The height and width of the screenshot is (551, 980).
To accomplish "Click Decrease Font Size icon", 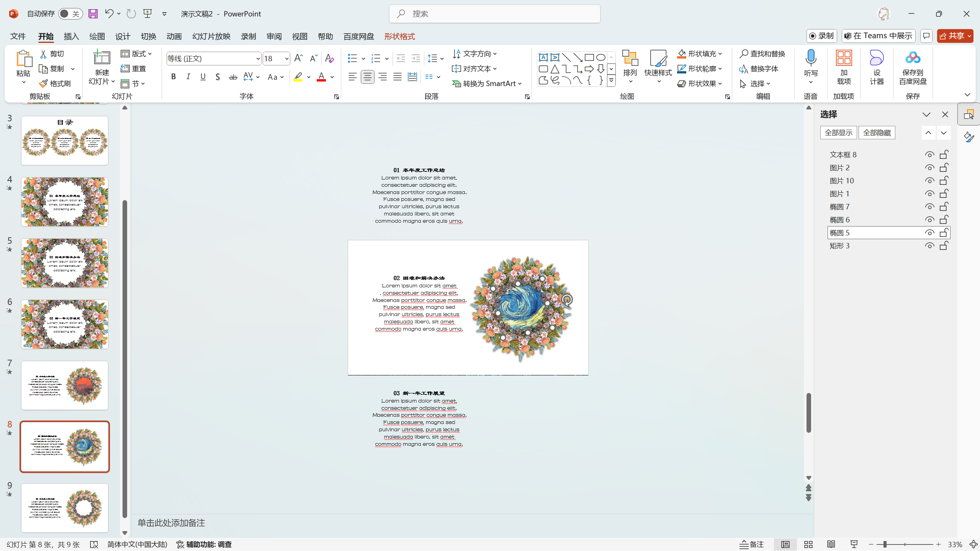I will point(313,58).
